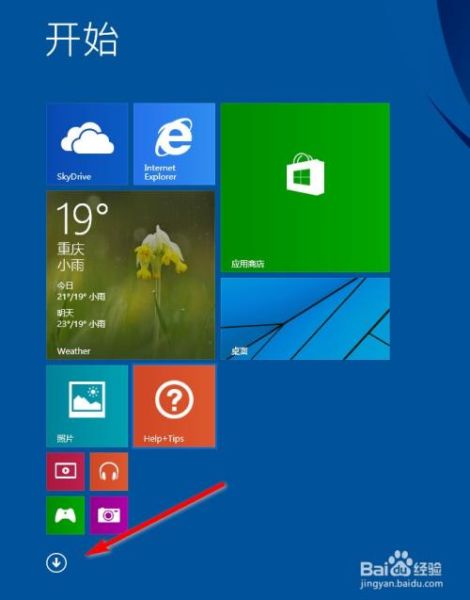Open the Desktop tile
The width and height of the screenshot is (470, 600).
point(305,319)
